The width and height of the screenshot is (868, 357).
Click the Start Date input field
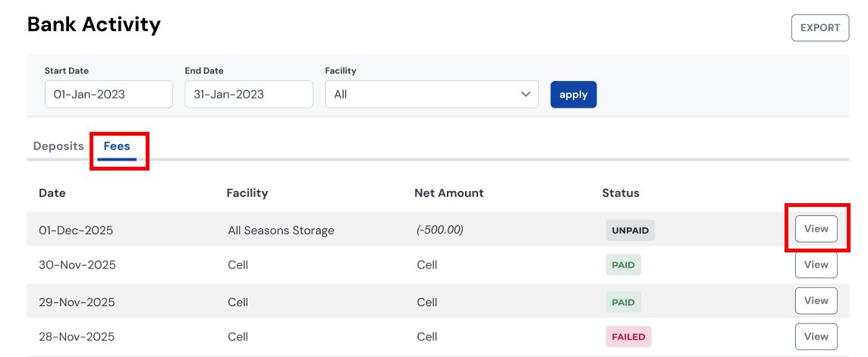click(x=108, y=95)
